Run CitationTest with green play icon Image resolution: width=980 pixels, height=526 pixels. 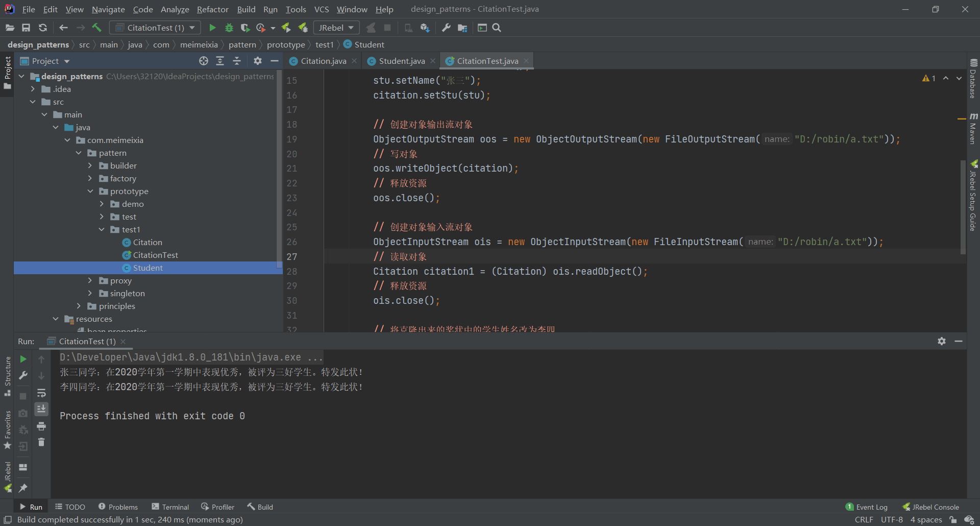[212, 28]
